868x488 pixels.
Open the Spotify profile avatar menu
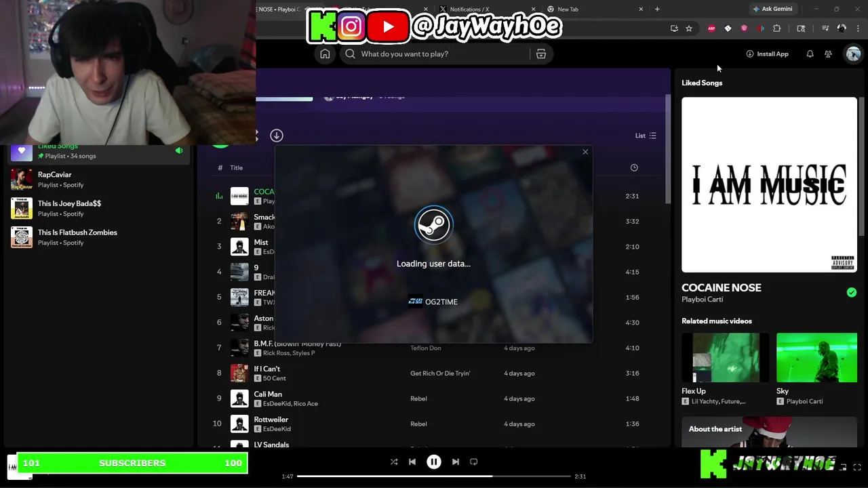[x=853, y=54]
